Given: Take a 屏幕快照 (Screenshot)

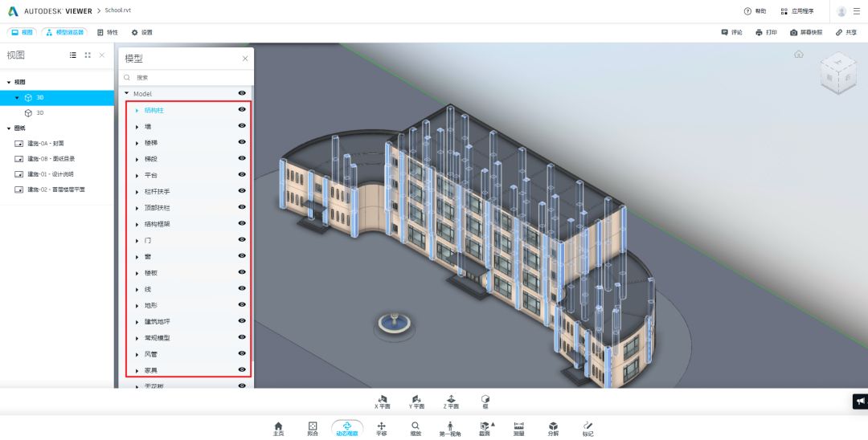Looking at the screenshot, I should click(x=806, y=33).
